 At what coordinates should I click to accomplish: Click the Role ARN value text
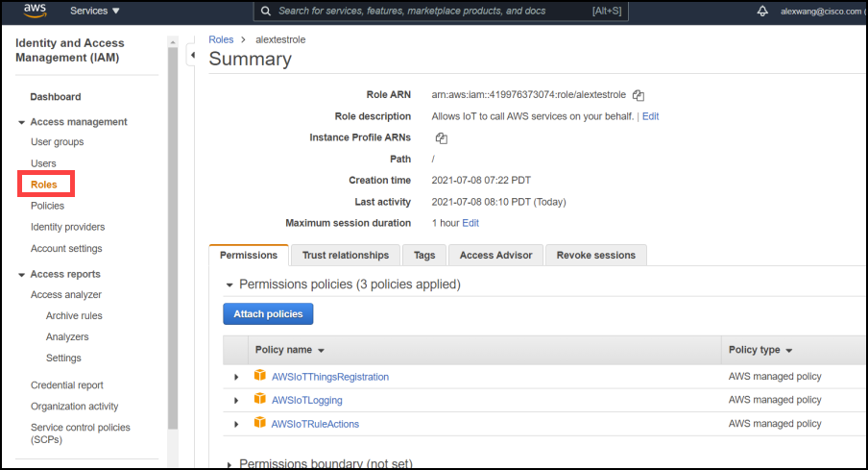(529, 95)
